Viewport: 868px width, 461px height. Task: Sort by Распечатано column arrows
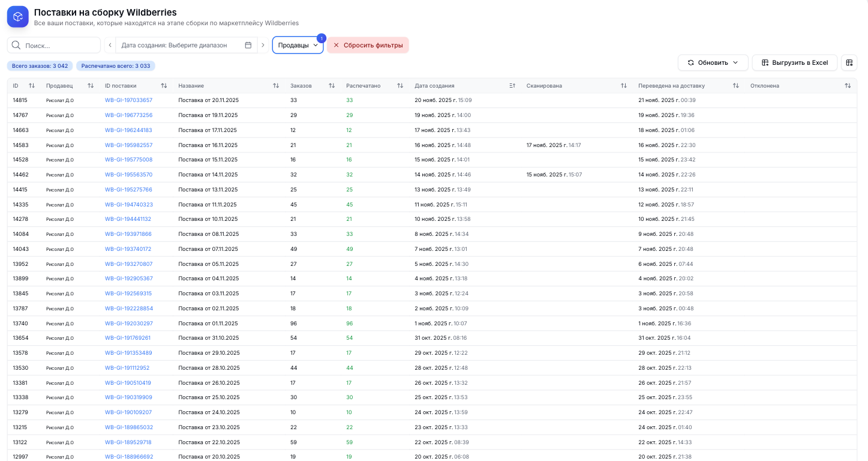point(400,86)
